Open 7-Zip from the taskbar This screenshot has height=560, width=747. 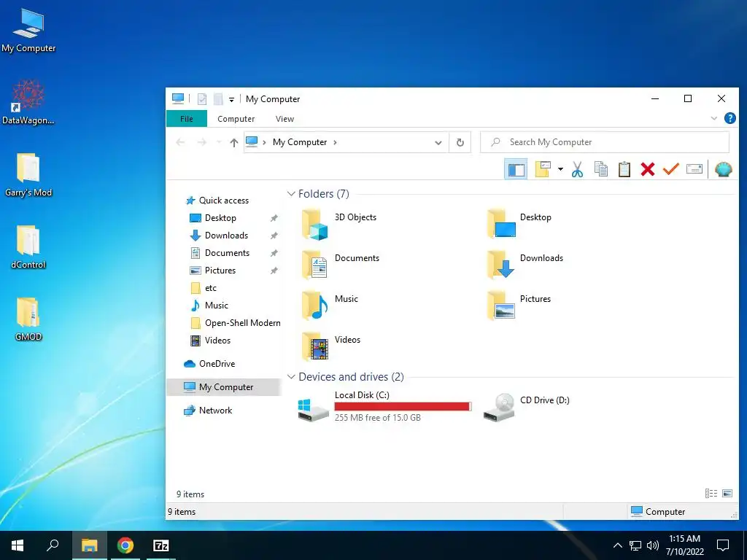[160, 545]
